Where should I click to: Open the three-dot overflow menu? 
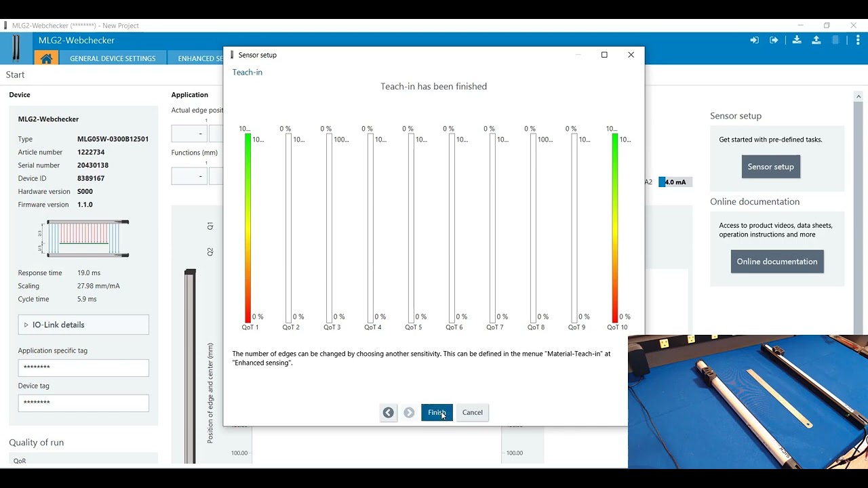point(858,41)
